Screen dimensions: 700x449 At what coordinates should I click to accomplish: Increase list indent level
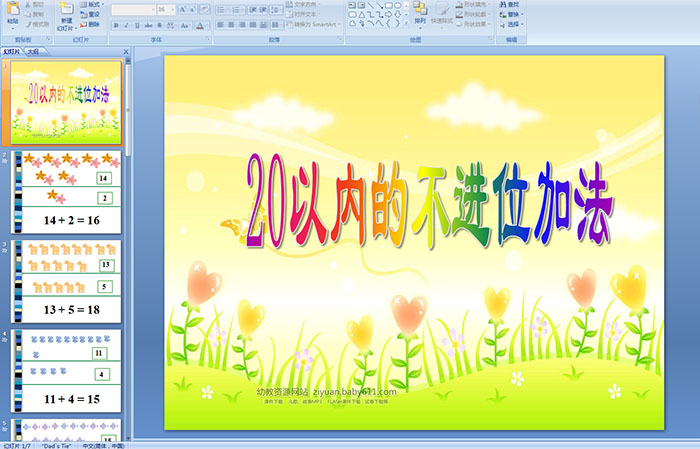263,9
